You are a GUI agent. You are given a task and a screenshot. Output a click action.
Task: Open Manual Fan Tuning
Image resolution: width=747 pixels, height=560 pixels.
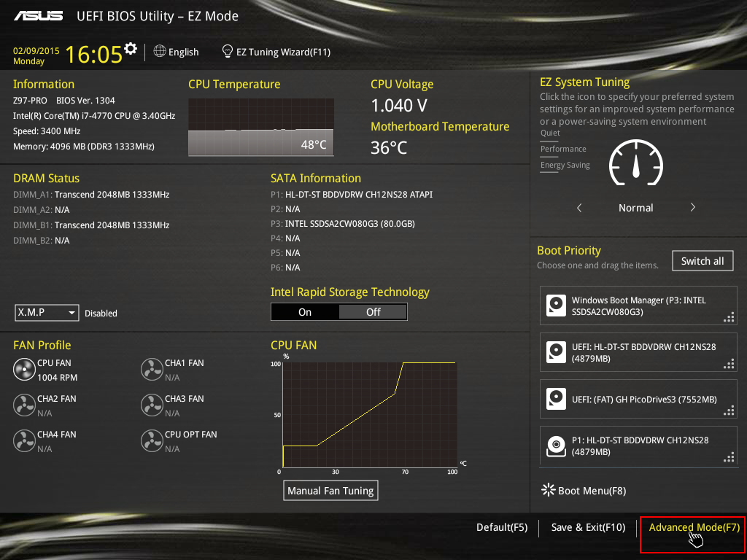click(x=330, y=491)
